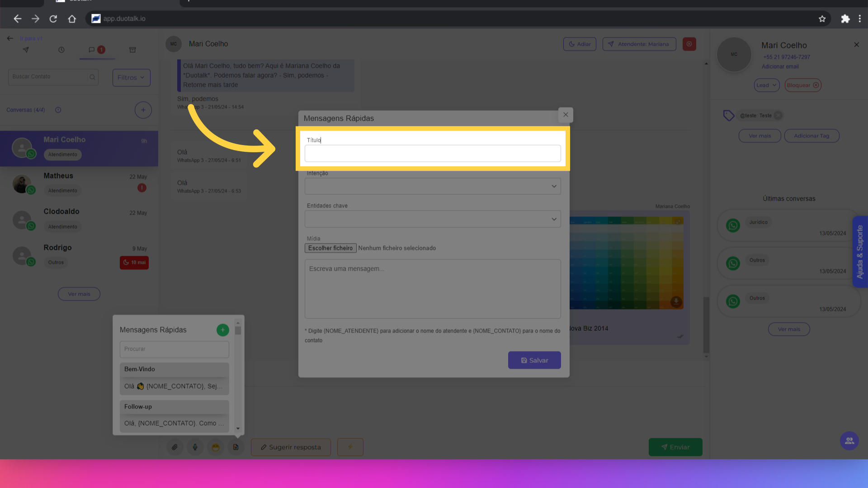868x488 pixels.
Task: Add new quick message with green plus
Action: [x=222, y=330]
